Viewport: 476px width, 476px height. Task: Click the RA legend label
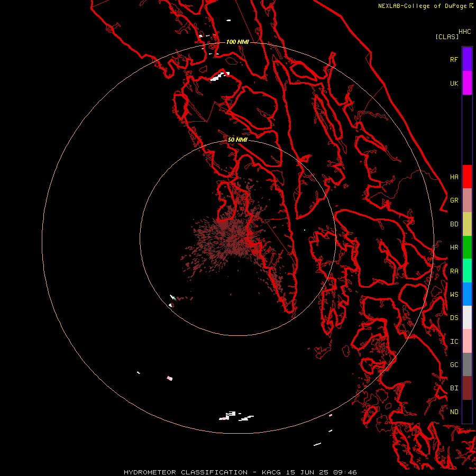pyautogui.click(x=454, y=271)
